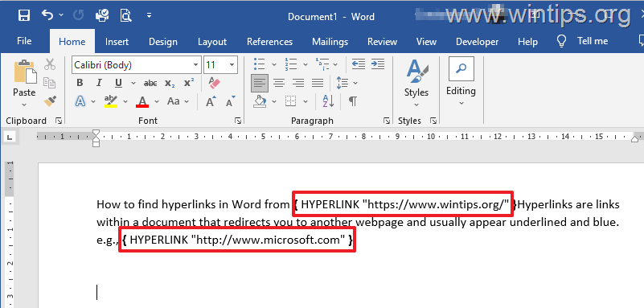Toggle Show/Hide paragraph marks
This screenshot has width=644, height=308.
click(x=353, y=101)
